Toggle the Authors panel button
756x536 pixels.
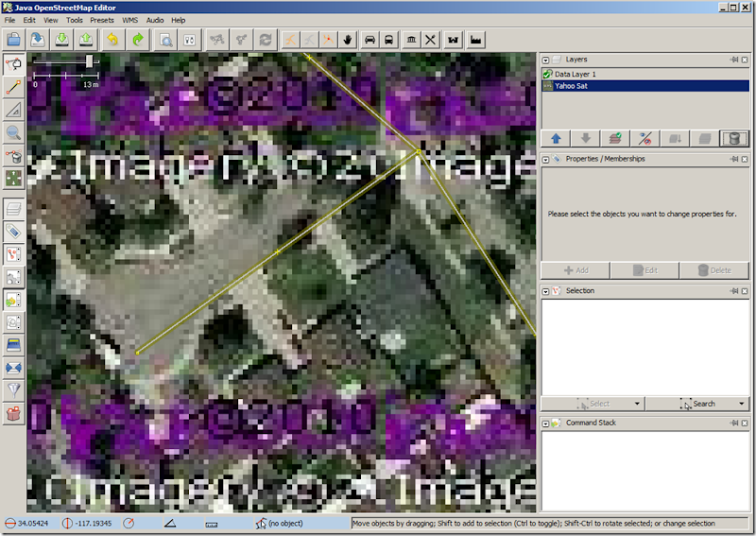(14, 322)
